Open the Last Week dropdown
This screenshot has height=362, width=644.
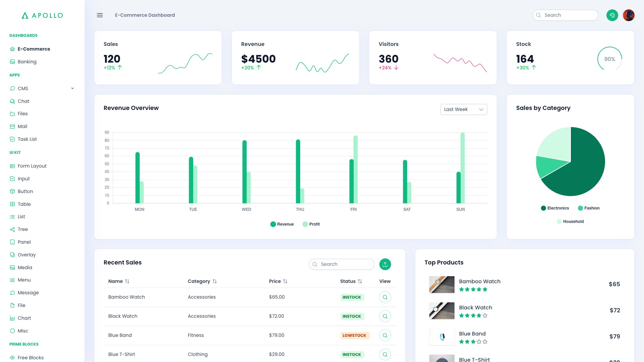coord(464,109)
